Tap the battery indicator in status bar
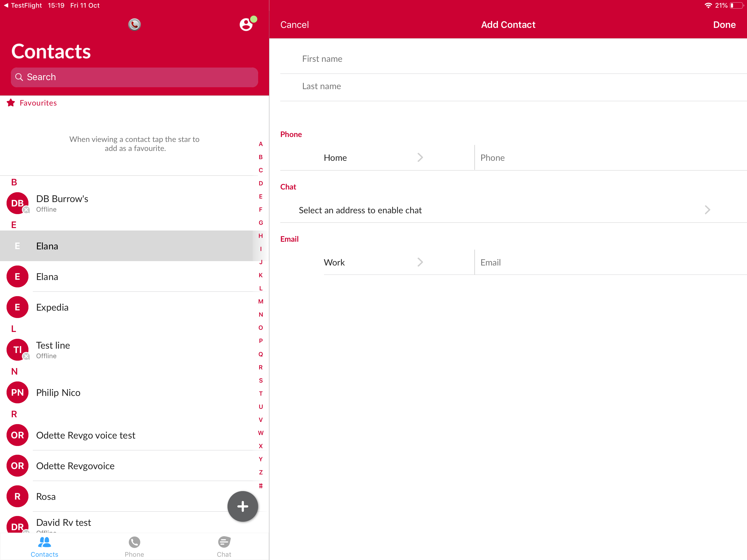This screenshot has width=747, height=560. pyautogui.click(x=737, y=5)
